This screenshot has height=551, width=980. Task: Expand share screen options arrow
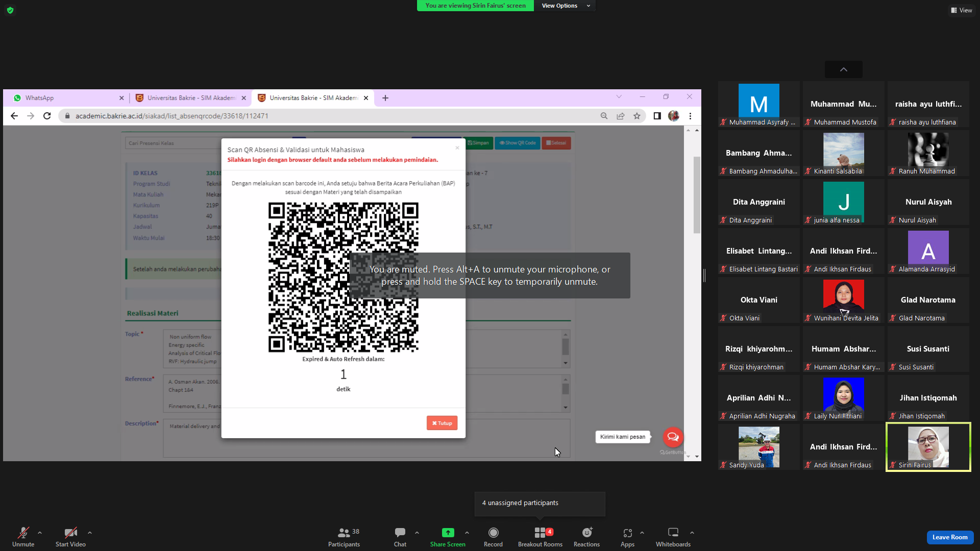pos(467,533)
